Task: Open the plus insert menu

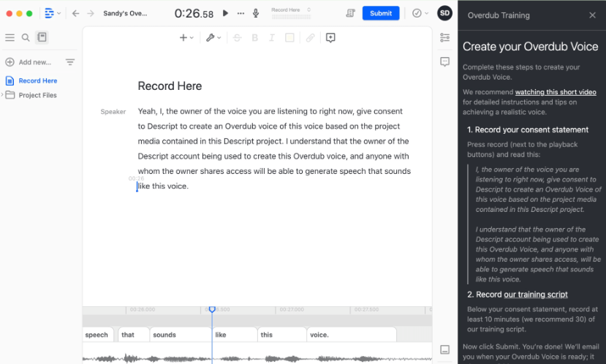Action: [x=186, y=37]
